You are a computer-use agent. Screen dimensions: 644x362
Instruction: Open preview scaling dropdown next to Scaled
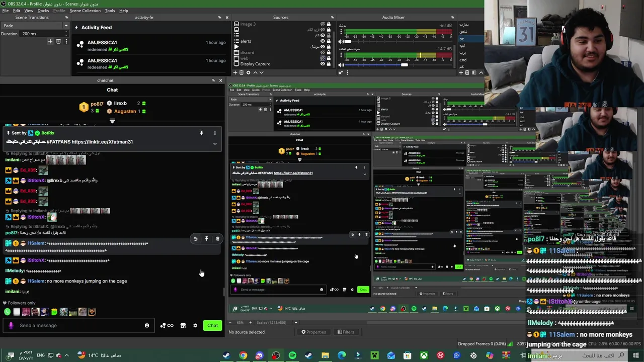coord(296,322)
